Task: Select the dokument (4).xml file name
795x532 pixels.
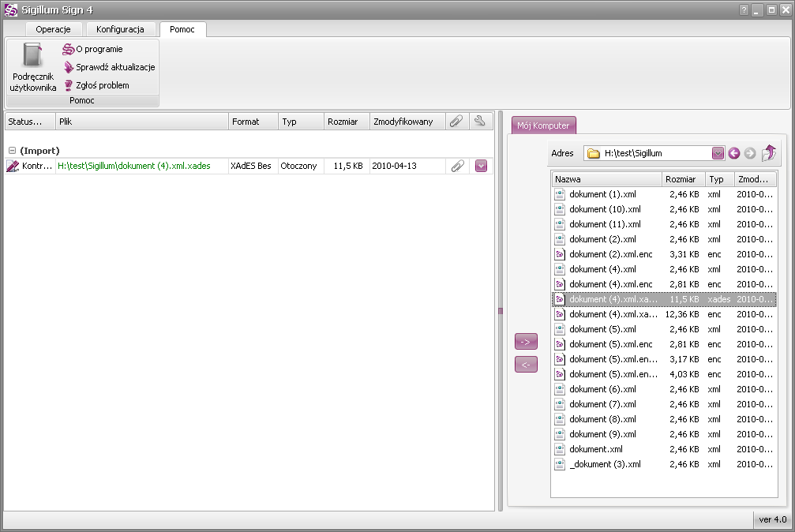Action: coord(602,269)
